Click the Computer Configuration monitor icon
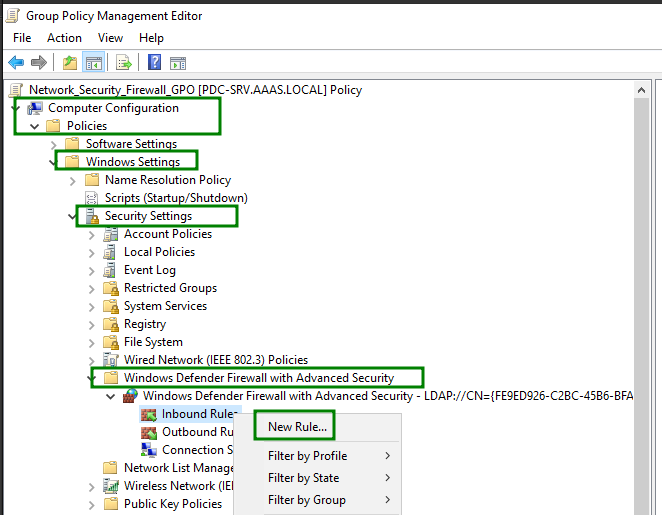Image resolution: width=662 pixels, height=515 pixels. point(35,108)
